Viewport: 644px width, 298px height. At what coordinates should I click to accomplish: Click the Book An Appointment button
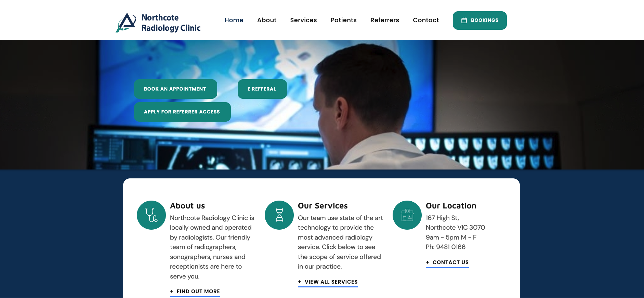175,89
